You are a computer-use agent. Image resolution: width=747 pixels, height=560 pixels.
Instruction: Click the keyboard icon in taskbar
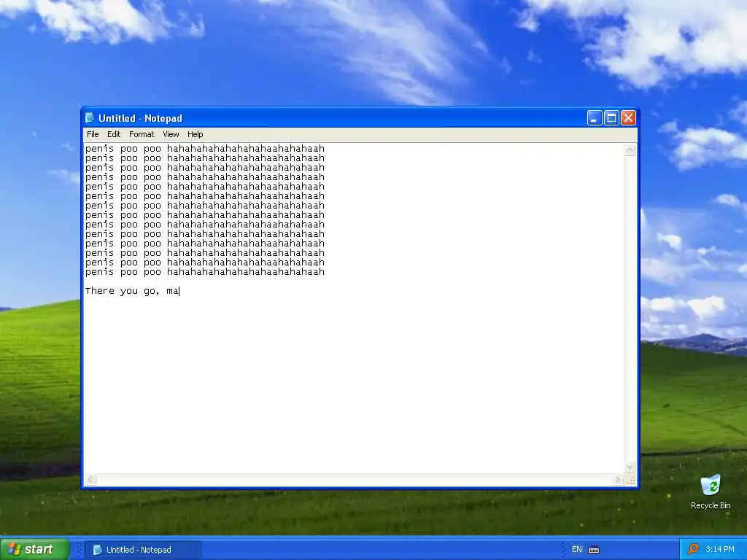[594, 550]
